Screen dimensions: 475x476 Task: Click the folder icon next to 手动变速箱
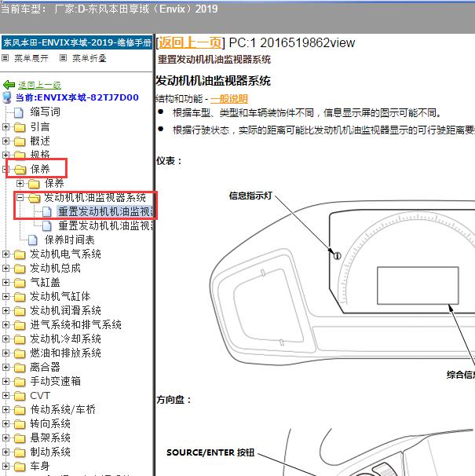click(20, 382)
